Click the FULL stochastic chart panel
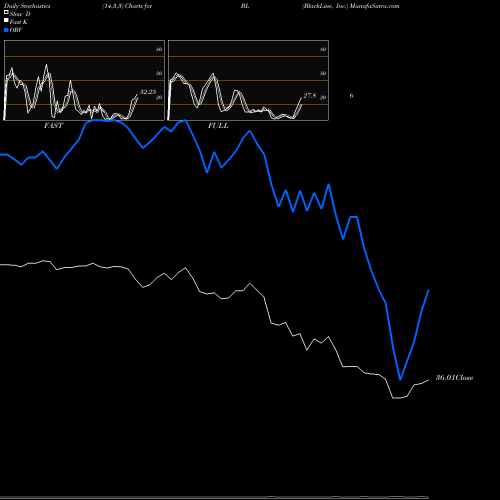The width and height of the screenshot is (500, 500). click(248, 80)
